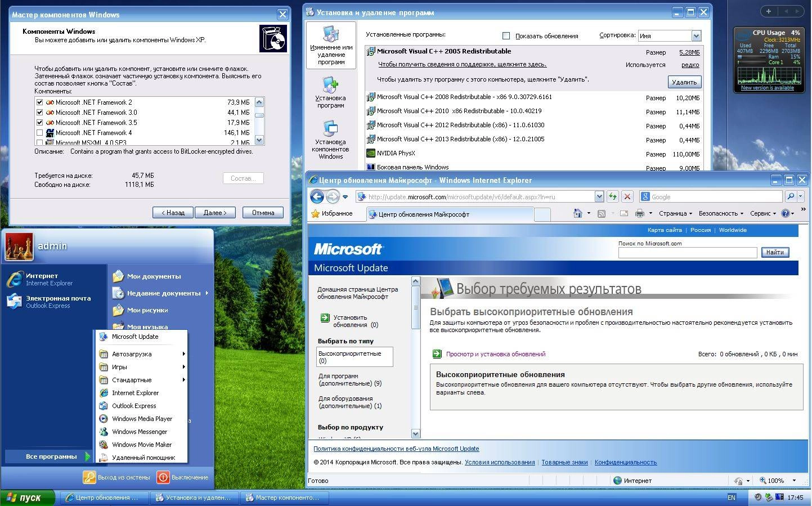The image size is (812, 506).
Task: Uncheck Microsoft .NET Framework 3.0 component
Action: coord(39,113)
